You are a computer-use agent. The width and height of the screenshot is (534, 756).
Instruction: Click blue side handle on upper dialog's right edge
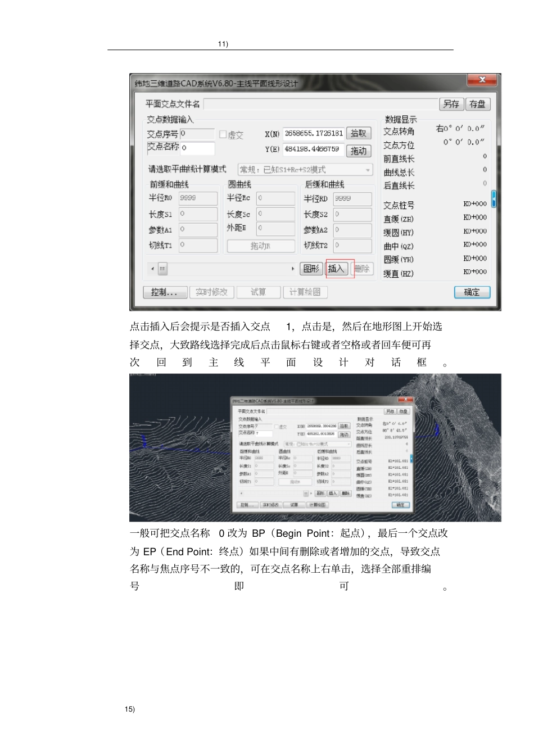pos(494,199)
